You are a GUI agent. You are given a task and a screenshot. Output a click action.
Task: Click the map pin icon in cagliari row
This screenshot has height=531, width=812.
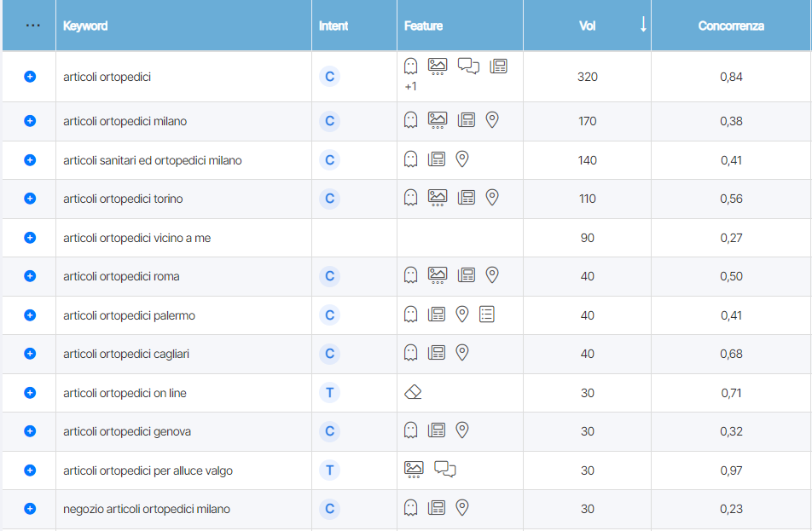coord(462,353)
